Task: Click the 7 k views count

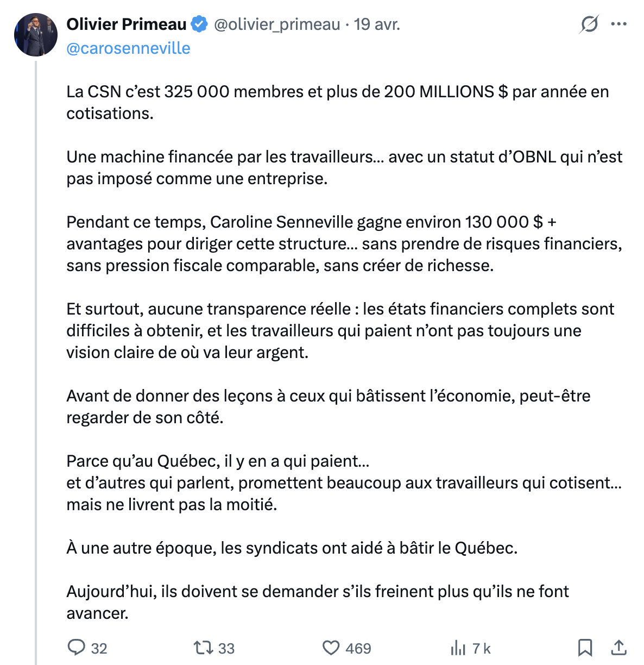Action: coord(481,648)
